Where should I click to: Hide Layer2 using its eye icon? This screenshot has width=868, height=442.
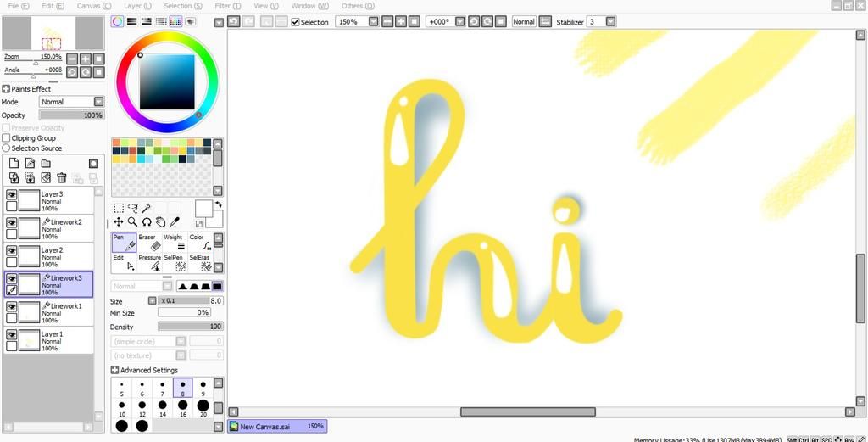(x=11, y=250)
